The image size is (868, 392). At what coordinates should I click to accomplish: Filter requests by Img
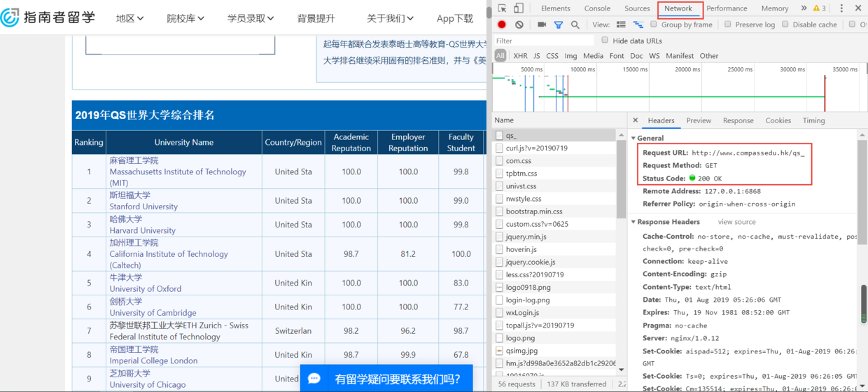click(571, 56)
